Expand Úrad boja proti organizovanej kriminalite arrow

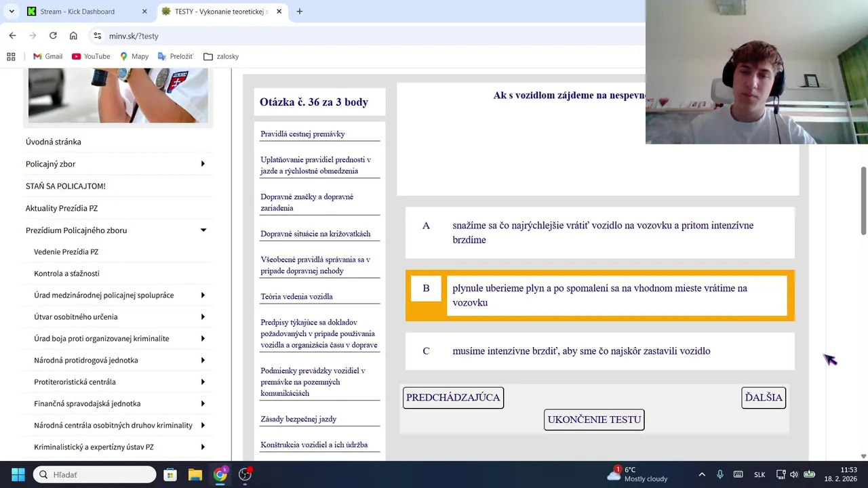coord(203,339)
